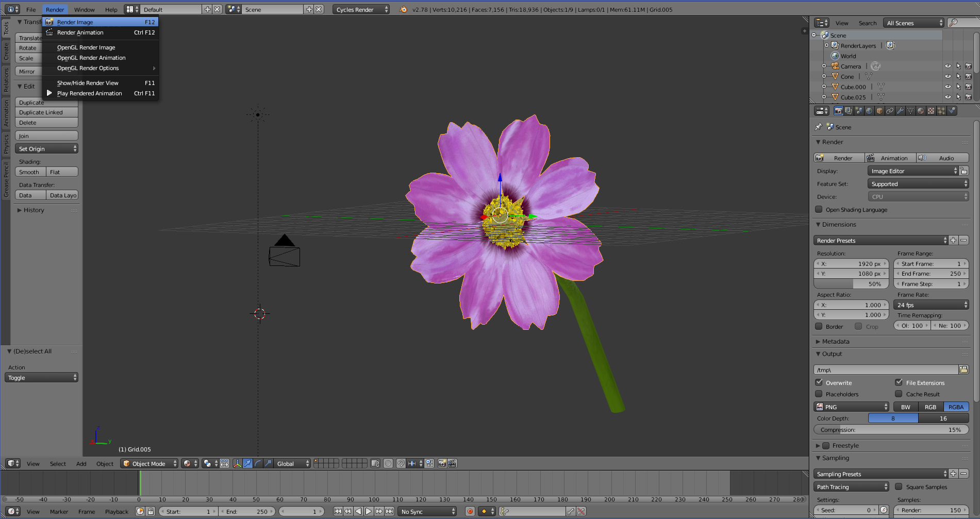Open the Object Constraints tab (chain link icon)
980x519 pixels.
[890, 110]
